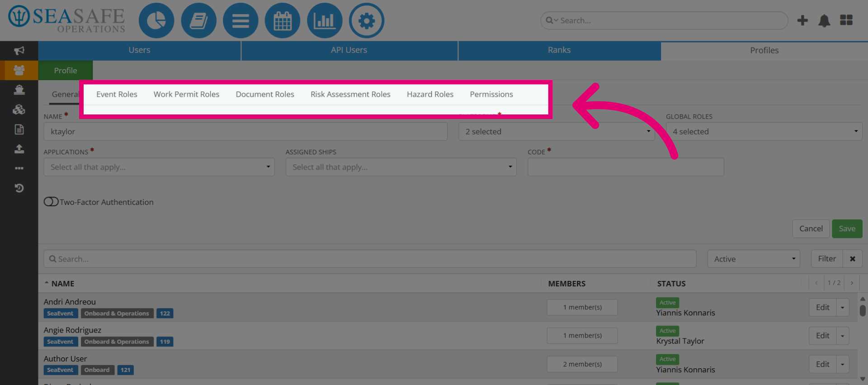This screenshot has height=385, width=868.
Task: Open the Work Permit Roles tab
Action: 186,94
